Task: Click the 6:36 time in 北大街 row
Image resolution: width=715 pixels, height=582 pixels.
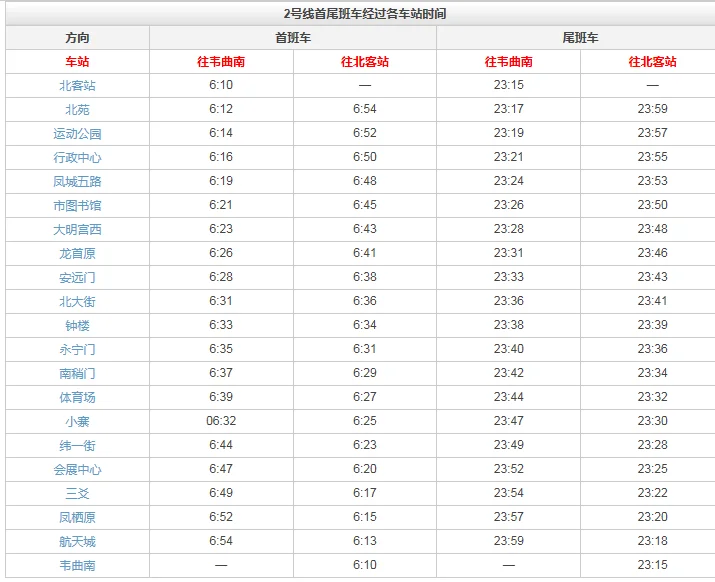Action: (x=365, y=301)
